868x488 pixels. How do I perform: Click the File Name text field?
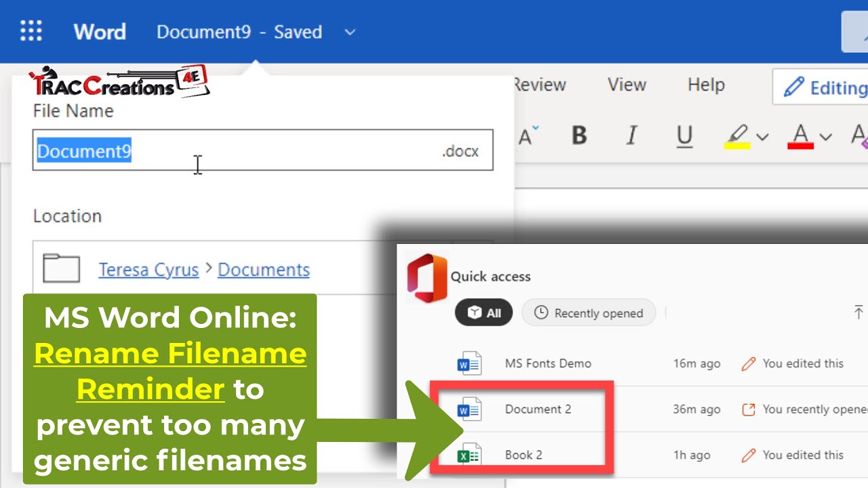point(263,150)
